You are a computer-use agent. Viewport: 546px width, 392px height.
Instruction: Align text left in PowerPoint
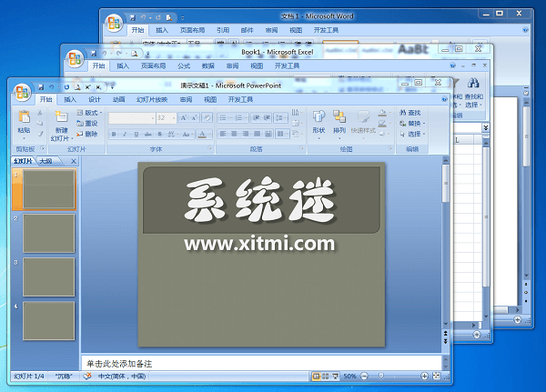[223, 134]
